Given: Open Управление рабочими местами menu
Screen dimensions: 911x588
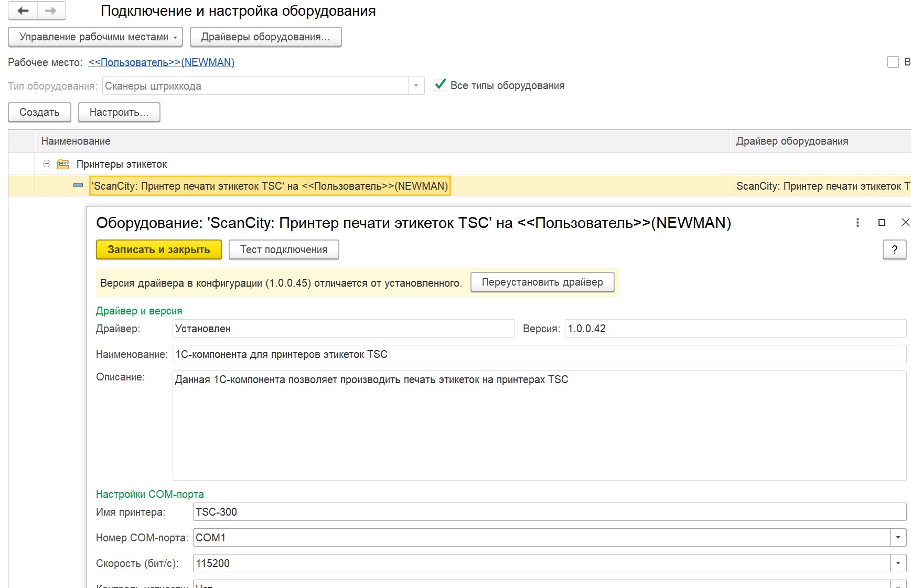Looking at the screenshot, I should coord(95,37).
